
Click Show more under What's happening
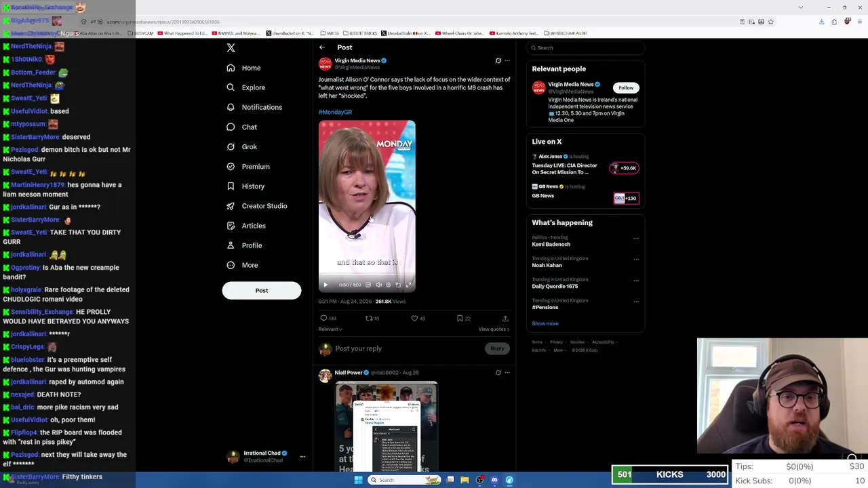tap(545, 324)
